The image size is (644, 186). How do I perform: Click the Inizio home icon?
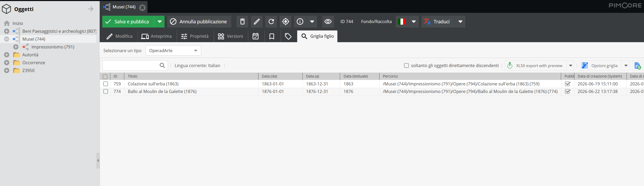coord(7,23)
